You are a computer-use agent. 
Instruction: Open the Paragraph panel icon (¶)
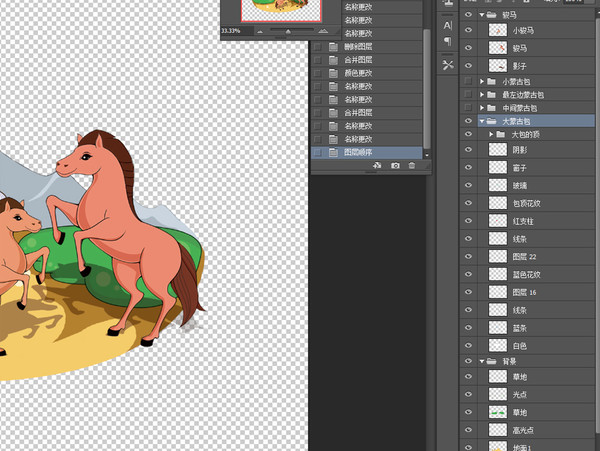pyautogui.click(x=447, y=41)
